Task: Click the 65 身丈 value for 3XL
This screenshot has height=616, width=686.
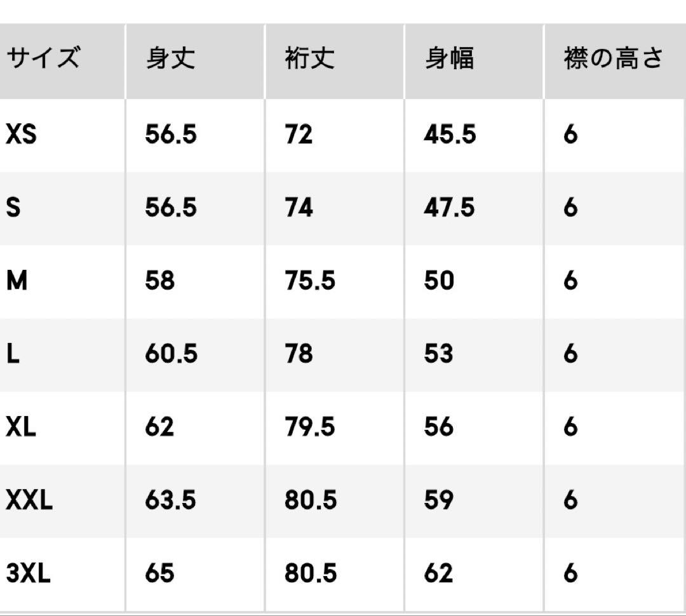Action: pos(159,574)
